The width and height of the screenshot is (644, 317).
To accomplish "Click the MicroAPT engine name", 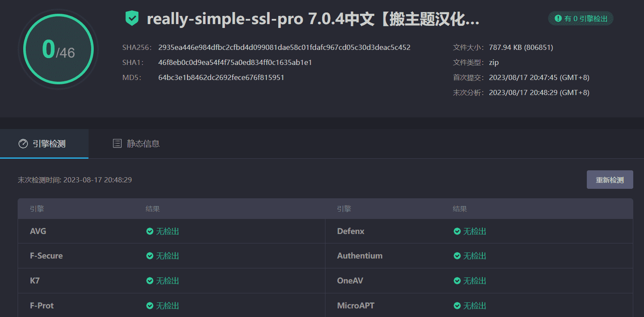I will tap(356, 306).
